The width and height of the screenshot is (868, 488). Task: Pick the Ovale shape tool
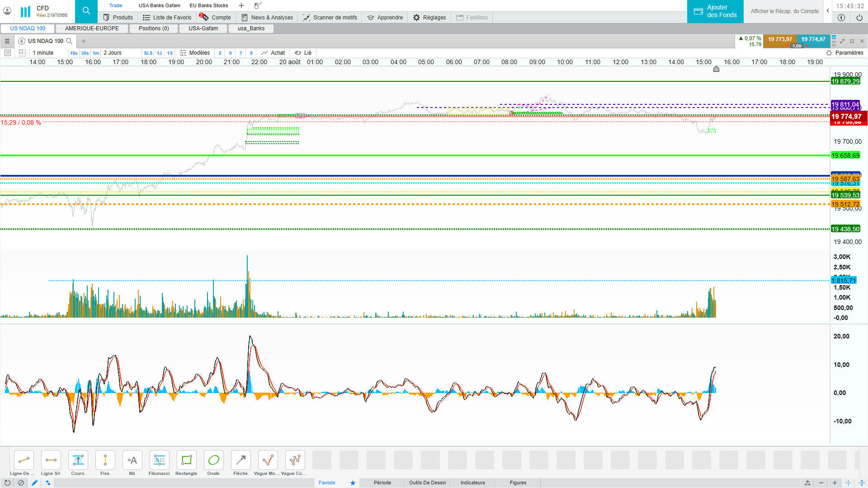(213, 460)
